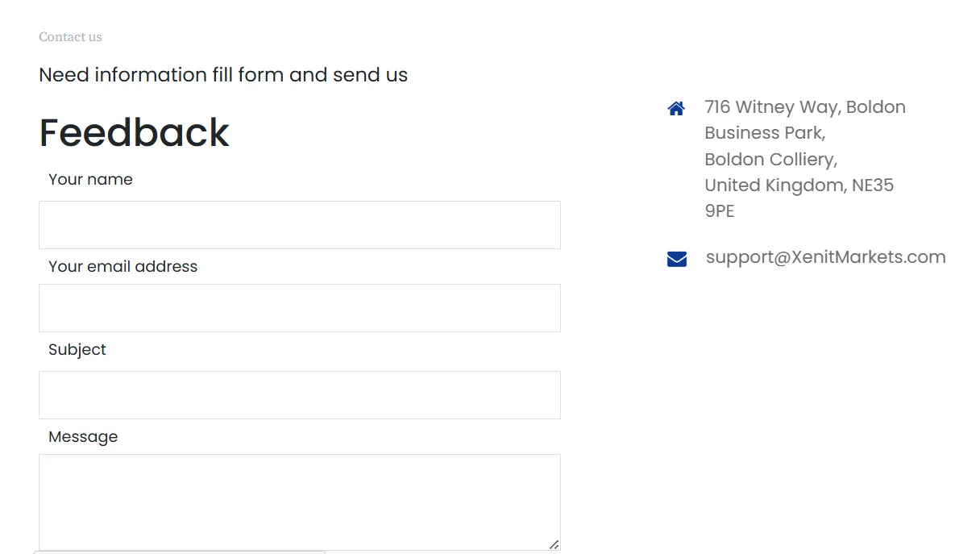
Task: Open the support@XenitMarkets.com email link
Action: (825, 257)
